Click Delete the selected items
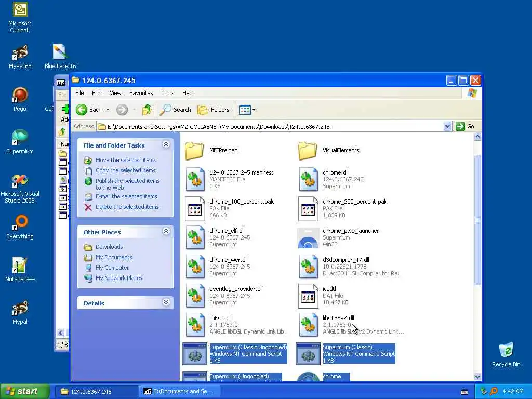The width and height of the screenshot is (532, 399). pyautogui.click(x=127, y=207)
